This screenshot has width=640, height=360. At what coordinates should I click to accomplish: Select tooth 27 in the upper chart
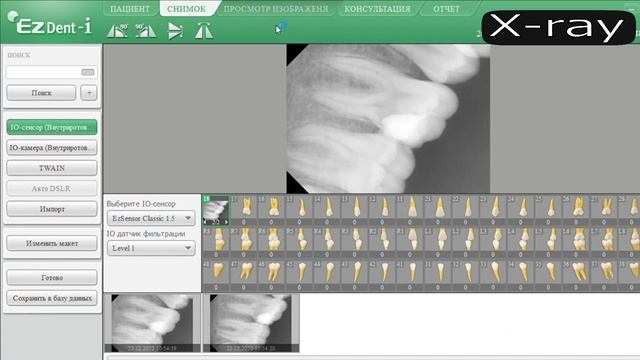[604, 210]
